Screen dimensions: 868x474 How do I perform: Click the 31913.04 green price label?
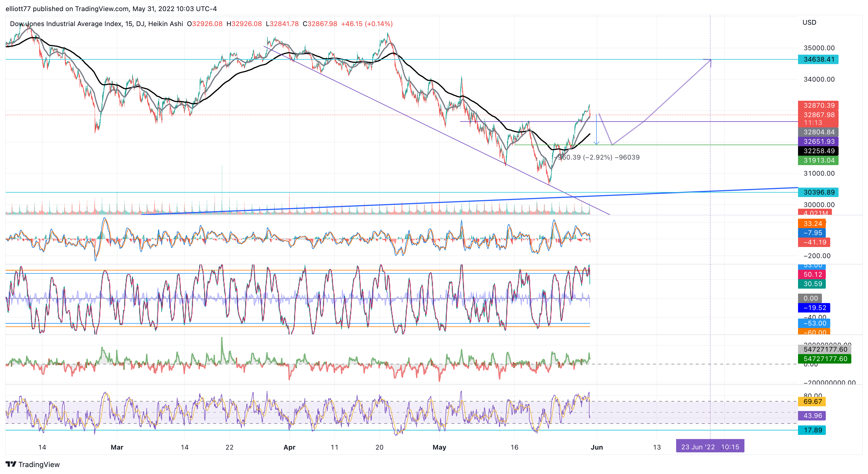pyautogui.click(x=818, y=160)
